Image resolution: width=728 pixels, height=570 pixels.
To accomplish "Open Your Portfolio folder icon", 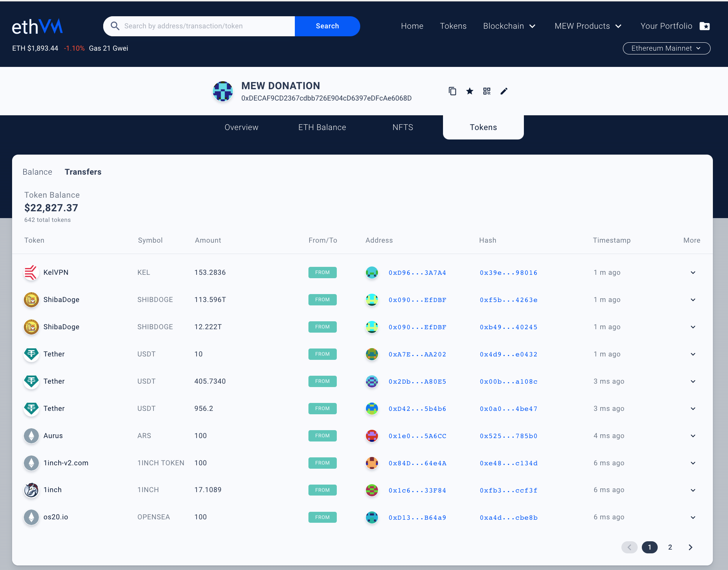I will [705, 26].
